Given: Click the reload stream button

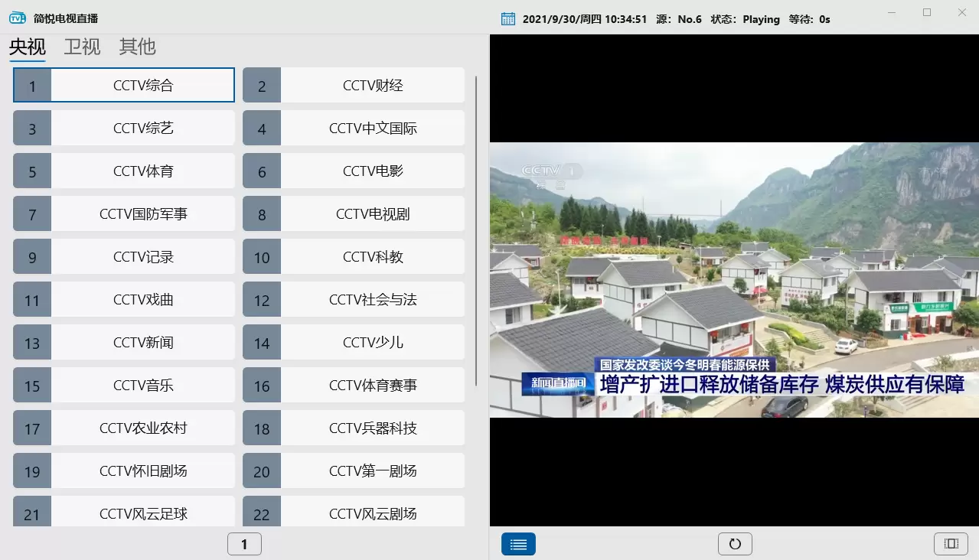Looking at the screenshot, I should coord(735,544).
